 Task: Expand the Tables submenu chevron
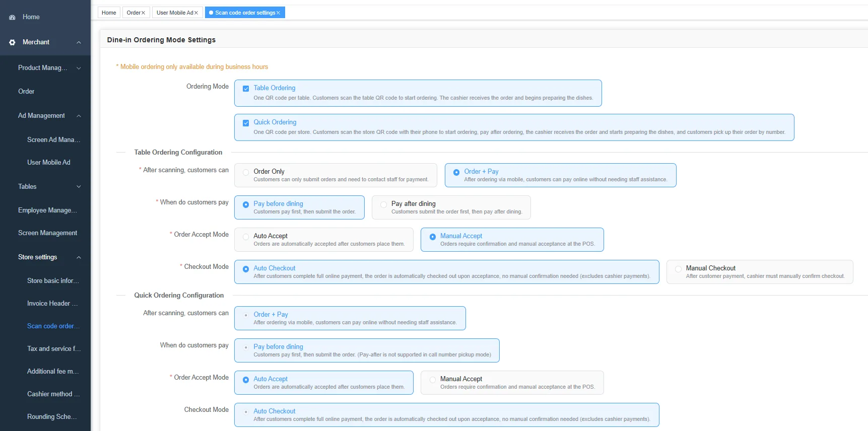(x=79, y=187)
